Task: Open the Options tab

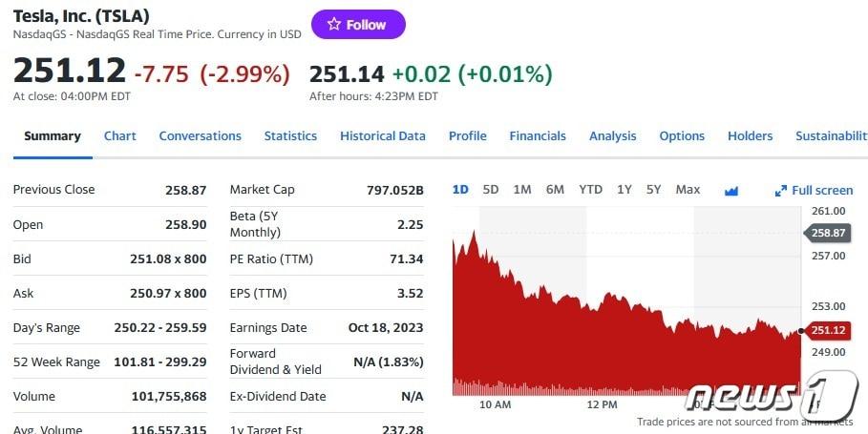Action: pos(682,136)
